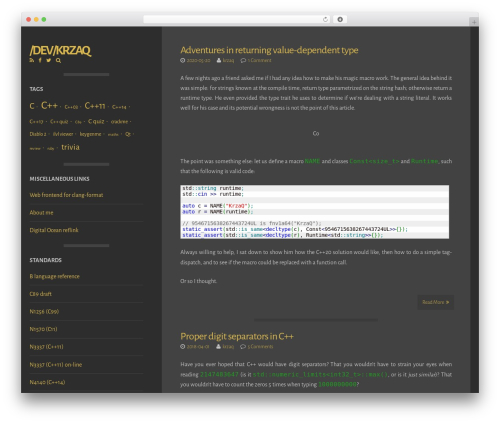The height and width of the screenshot is (423, 500).
Task: Click the code snippet block in the first post
Action: tap(314, 212)
